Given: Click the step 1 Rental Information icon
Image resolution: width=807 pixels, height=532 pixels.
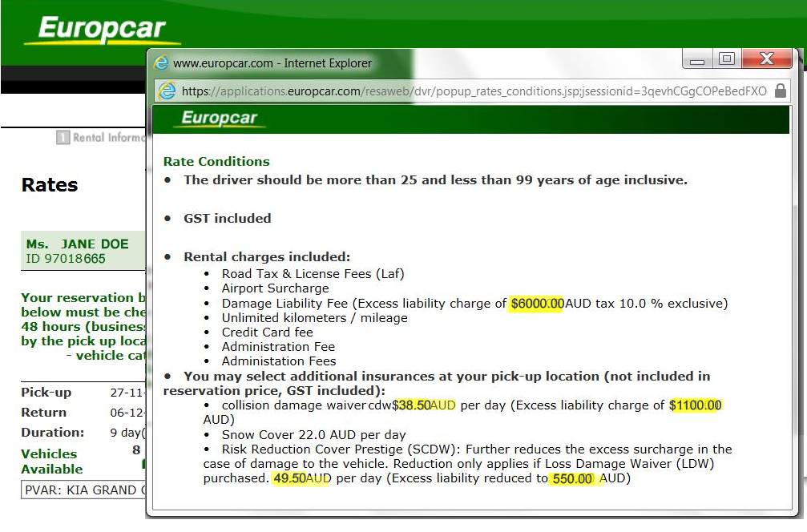Looking at the screenshot, I should point(63,138).
